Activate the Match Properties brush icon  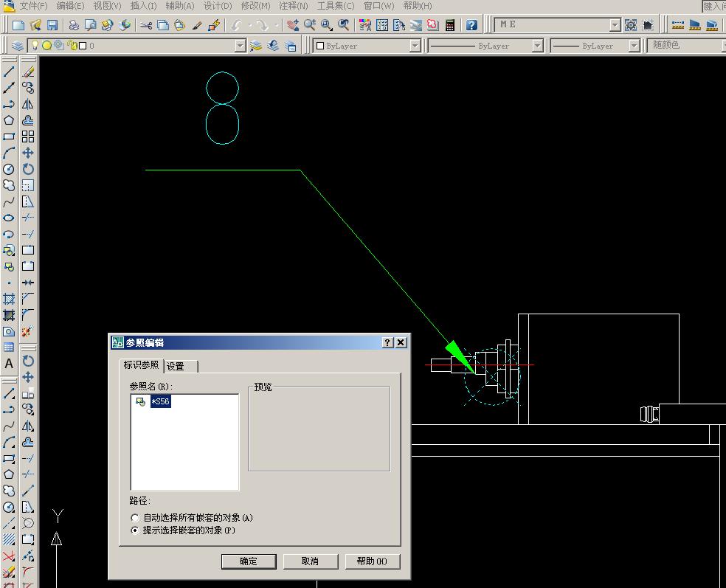coord(197,25)
